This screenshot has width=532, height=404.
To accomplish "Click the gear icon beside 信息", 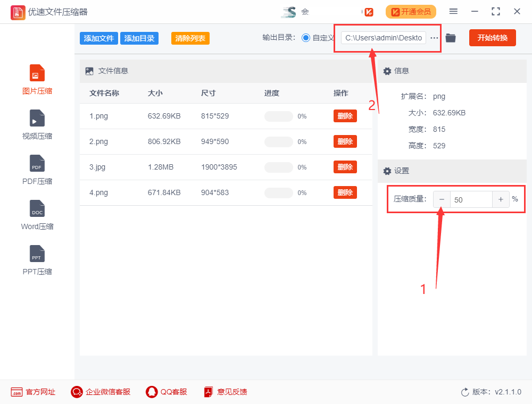I will click(x=387, y=71).
